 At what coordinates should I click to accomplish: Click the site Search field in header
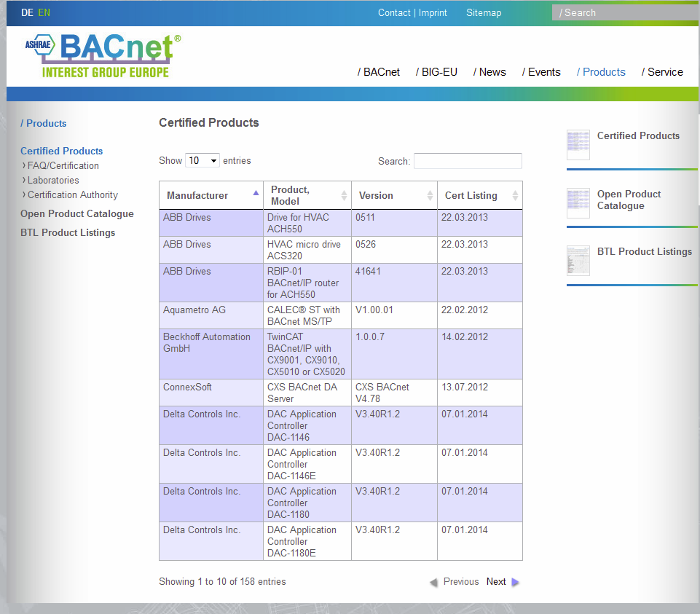tap(625, 12)
